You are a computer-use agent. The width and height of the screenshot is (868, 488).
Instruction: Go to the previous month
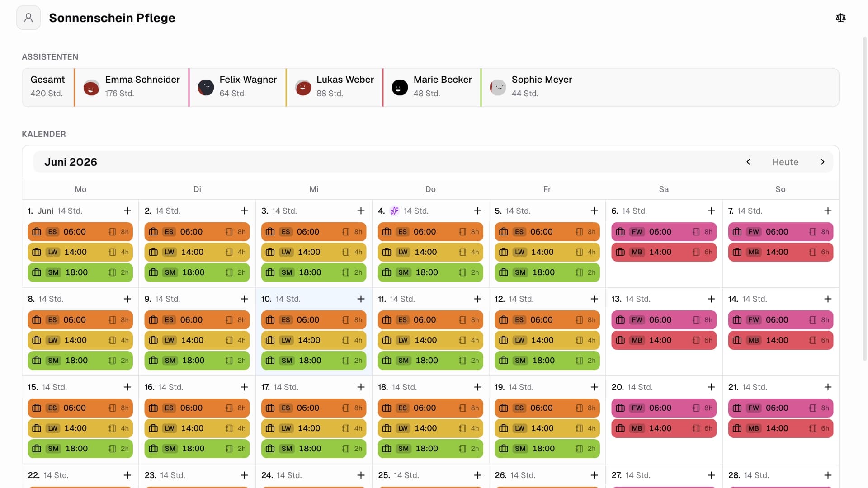[748, 162]
